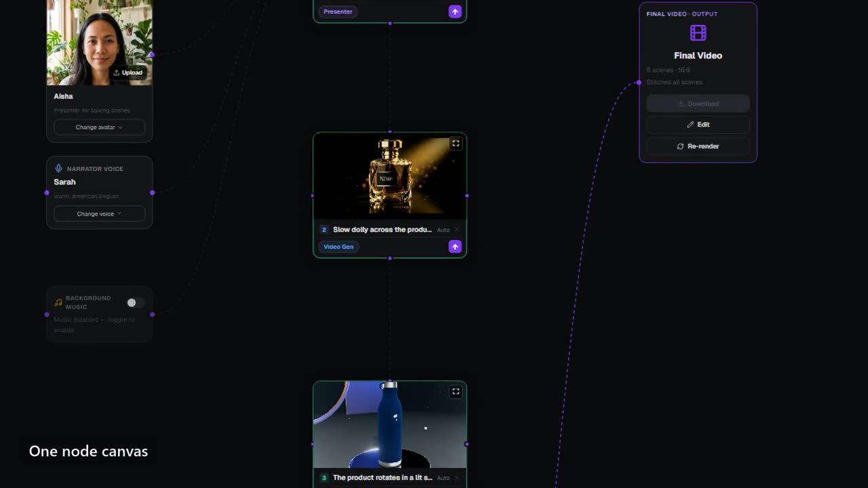Click the purple arrow on the Presenter scene
Viewport: 868px width, 488px height.
coord(455,12)
